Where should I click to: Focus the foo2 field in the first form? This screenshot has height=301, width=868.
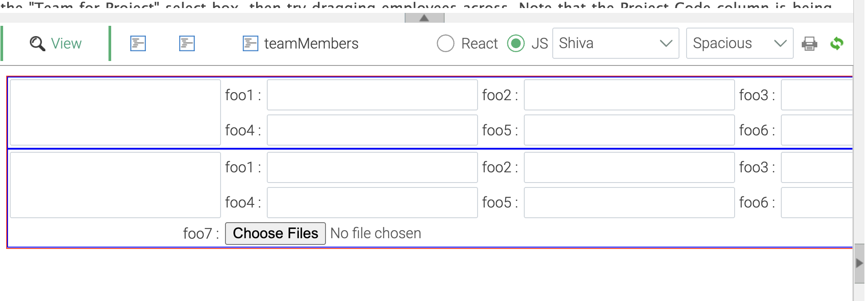629,95
